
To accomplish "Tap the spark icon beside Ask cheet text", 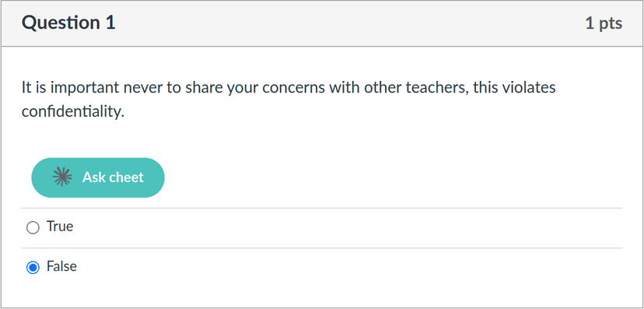I will (62, 177).
